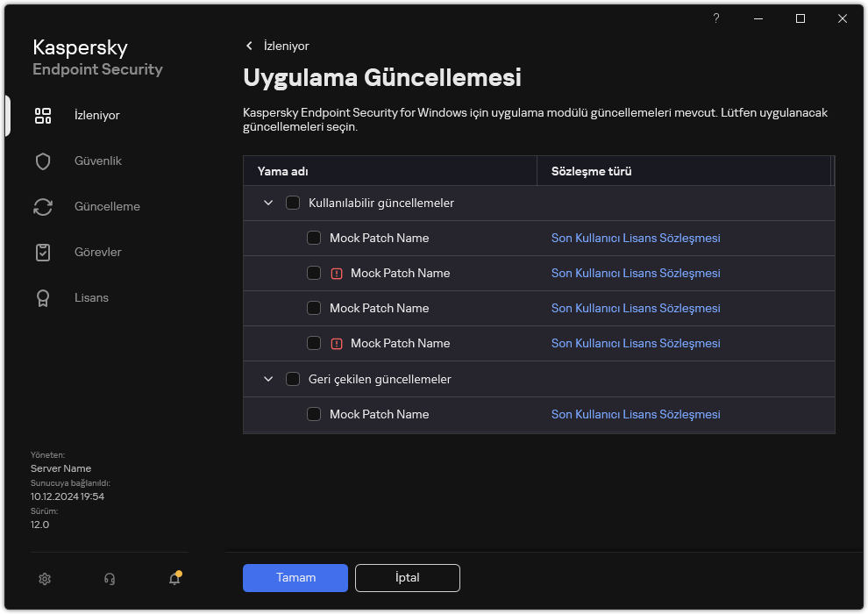Click the İzleniyor dashboard icon in sidebar
Viewport: 868px width, 614px height.
43,116
